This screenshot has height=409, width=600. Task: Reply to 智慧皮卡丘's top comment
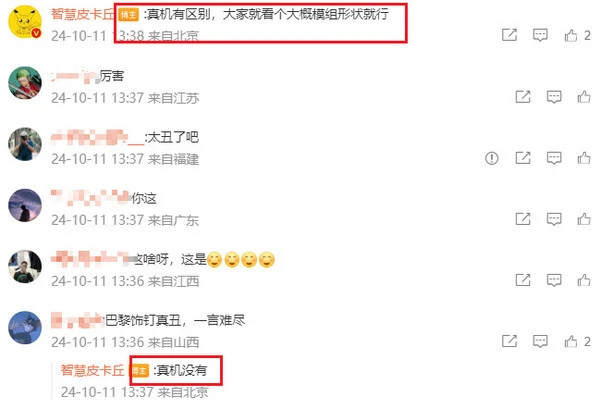tap(540, 35)
